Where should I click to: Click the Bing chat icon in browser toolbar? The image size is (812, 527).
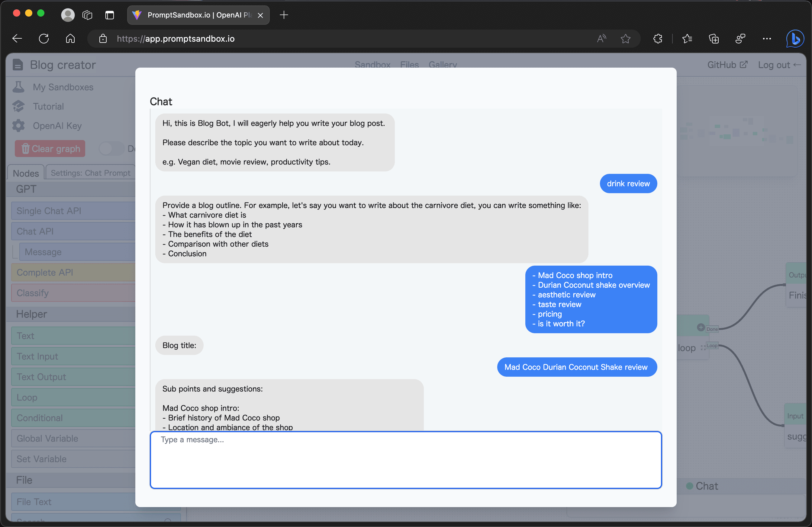coord(795,39)
